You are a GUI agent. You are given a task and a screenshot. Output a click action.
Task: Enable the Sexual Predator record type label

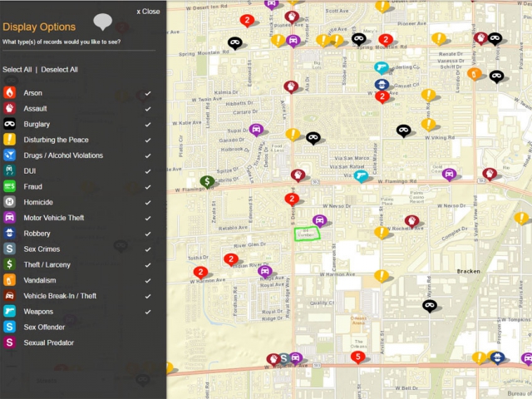point(48,342)
